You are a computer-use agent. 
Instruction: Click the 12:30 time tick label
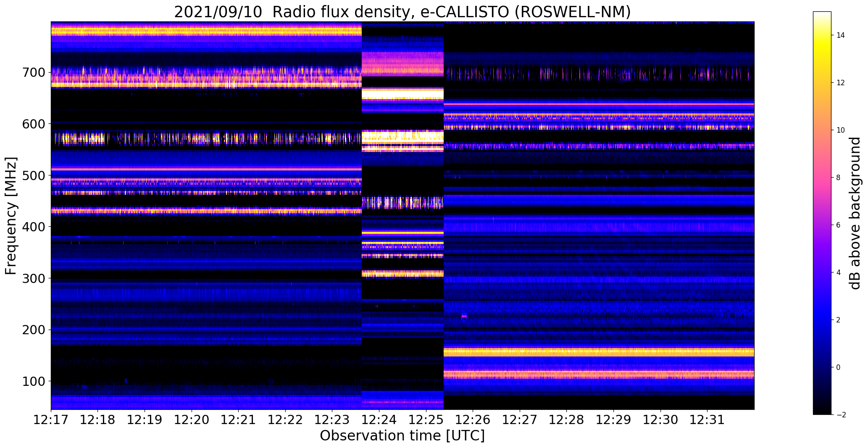660,420
